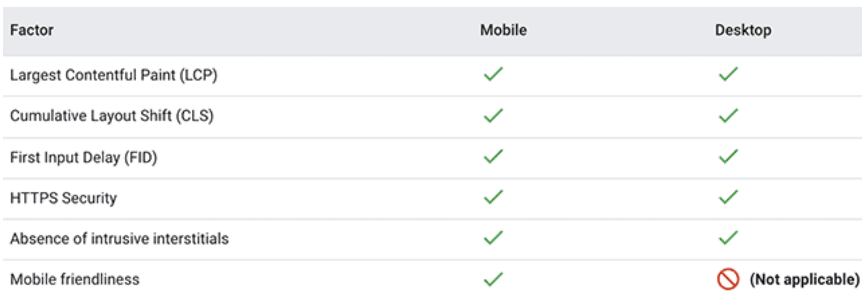
Task: Click the Desktop column header
Action: point(743,30)
